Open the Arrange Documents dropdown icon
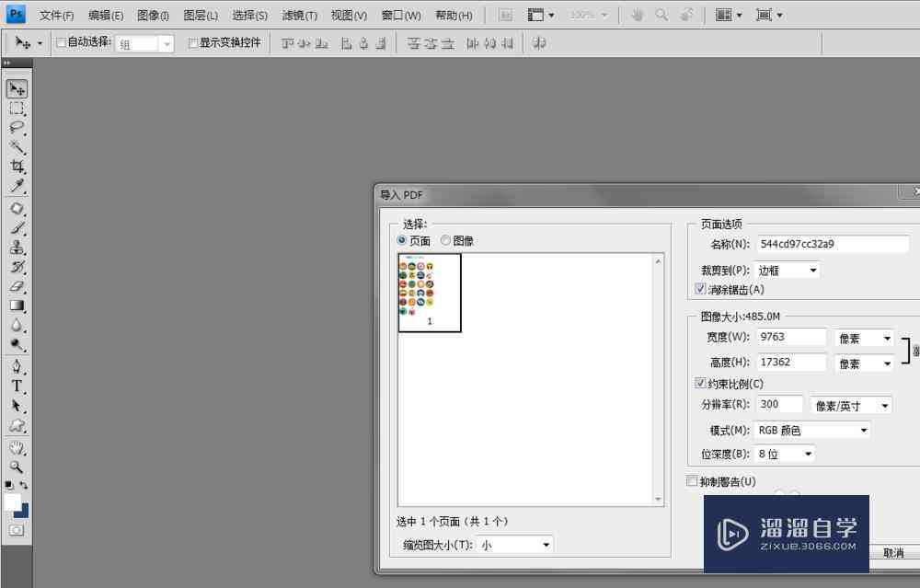The width and height of the screenshot is (920, 588). coord(729,15)
